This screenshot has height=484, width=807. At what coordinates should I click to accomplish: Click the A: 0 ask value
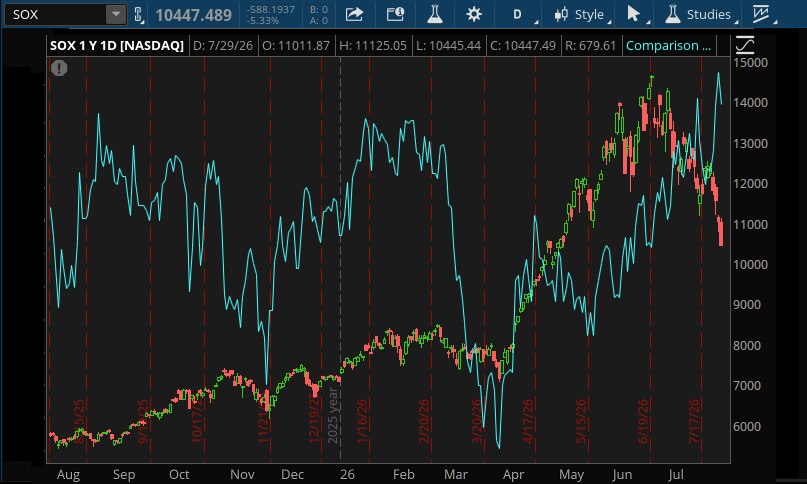(x=319, y=21)
